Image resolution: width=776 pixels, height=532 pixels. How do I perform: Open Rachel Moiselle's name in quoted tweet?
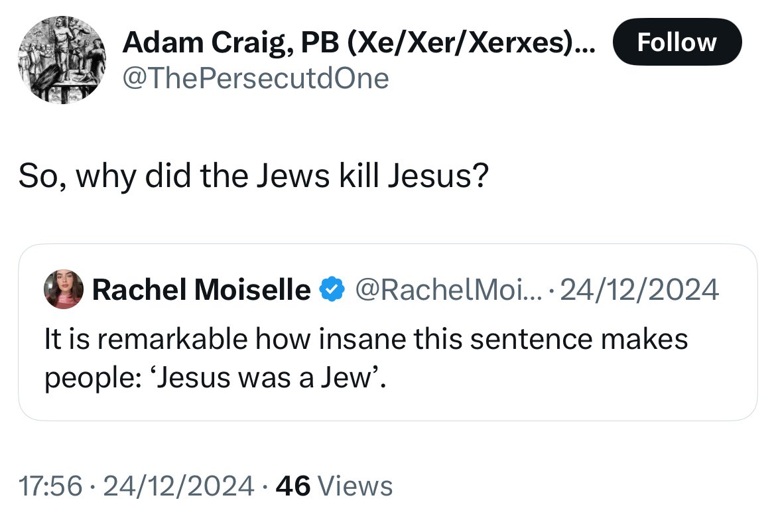[201, 290]
